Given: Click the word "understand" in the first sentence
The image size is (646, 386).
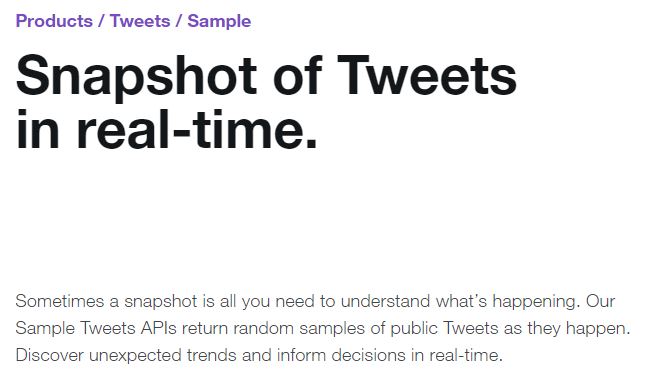Looking at the screenshot, I should point(385,301).
